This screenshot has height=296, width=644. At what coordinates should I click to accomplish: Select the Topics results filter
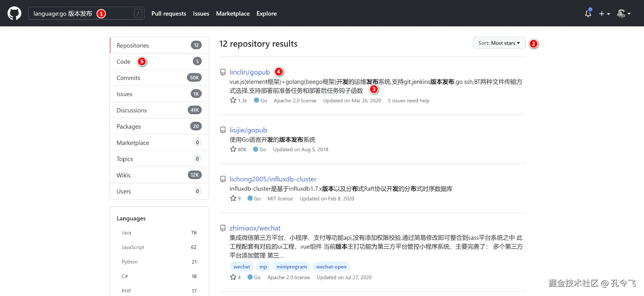[x=159, y=159]
